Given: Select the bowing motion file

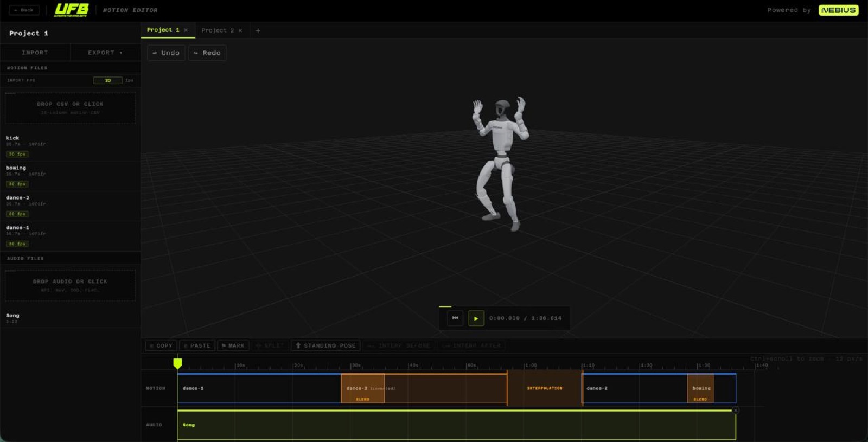Looking at the screenshot, I should pyautogui.click(x=70, y=176).
